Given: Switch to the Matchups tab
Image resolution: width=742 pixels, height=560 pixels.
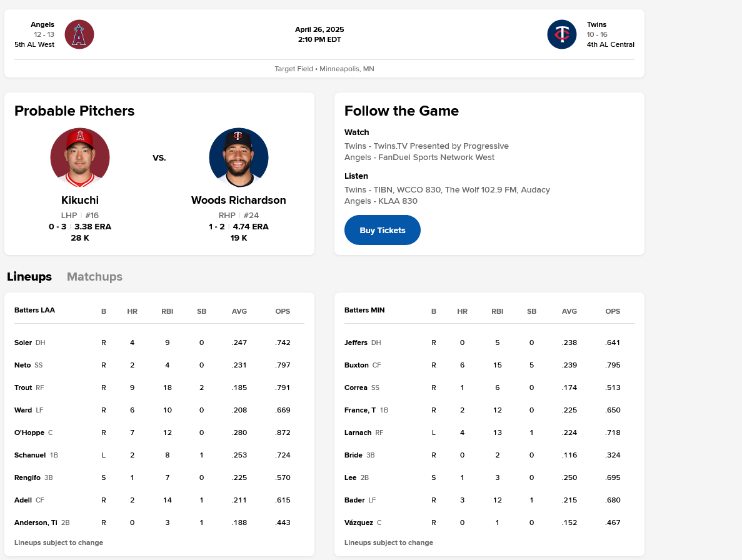Looking at the screenshot, I should click(x=94, y=277).
